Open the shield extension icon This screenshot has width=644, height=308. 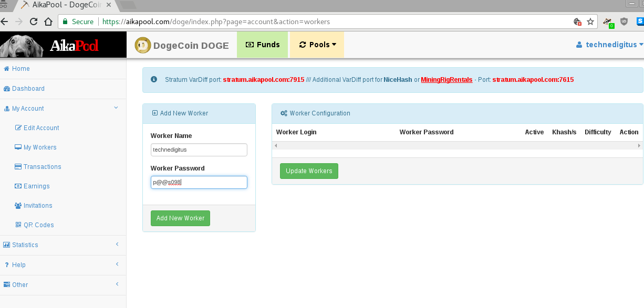pos(624,22)
